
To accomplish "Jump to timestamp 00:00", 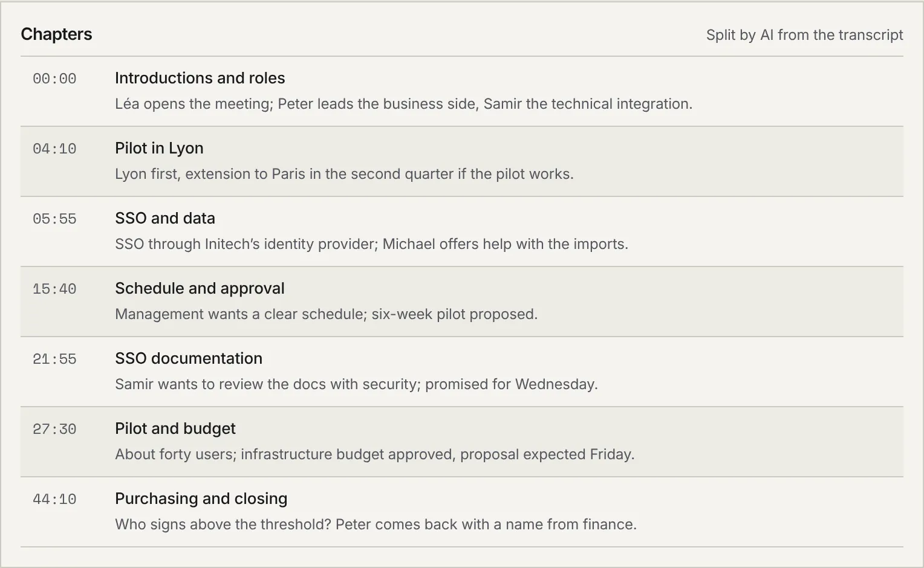I will point(54,79).
